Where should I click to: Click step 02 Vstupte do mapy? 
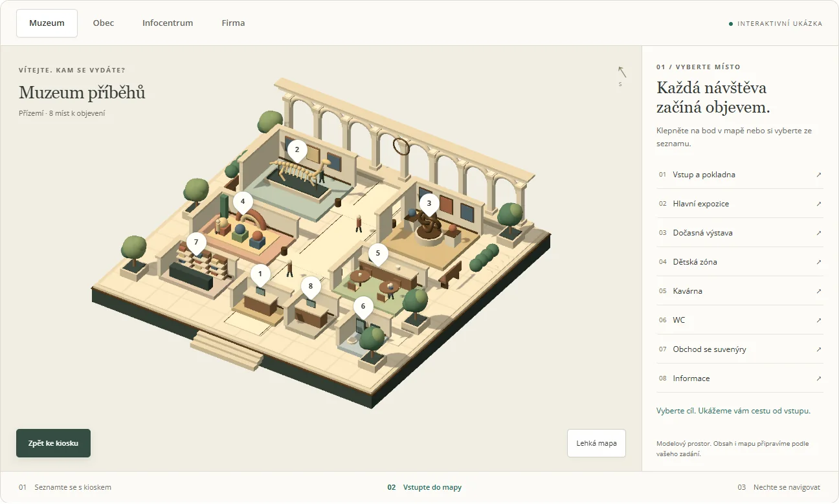click(425, 487)
